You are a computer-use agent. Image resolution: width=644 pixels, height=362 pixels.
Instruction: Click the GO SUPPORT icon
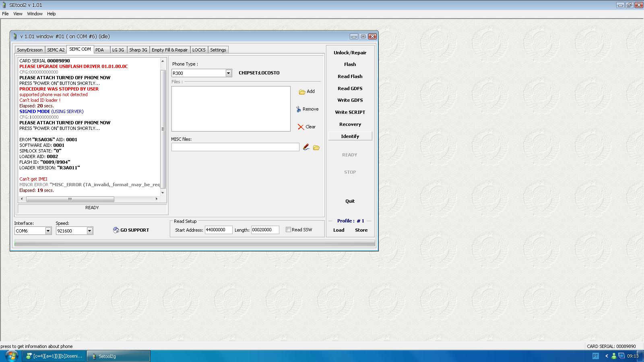pyautogui.click(x=116, y=230)
